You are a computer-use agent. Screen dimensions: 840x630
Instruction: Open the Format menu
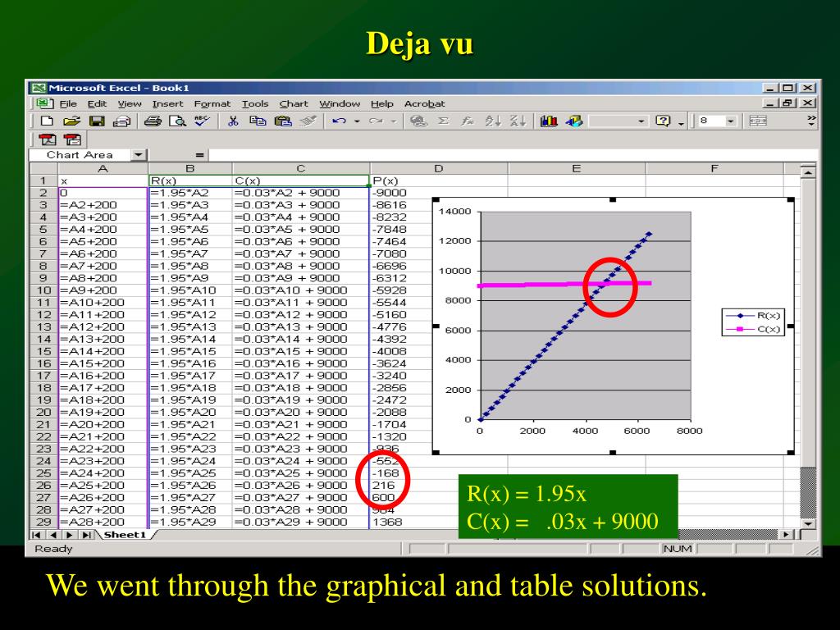[x=212, y=103]
